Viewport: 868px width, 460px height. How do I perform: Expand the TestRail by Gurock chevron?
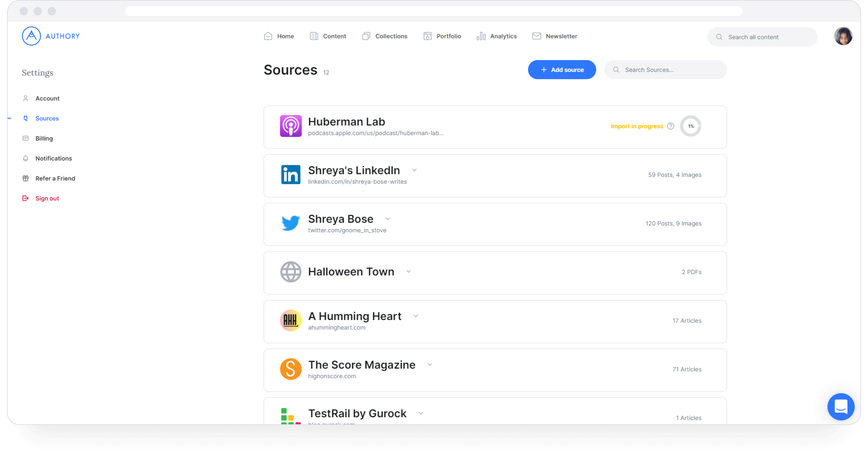tap(421, 413)
